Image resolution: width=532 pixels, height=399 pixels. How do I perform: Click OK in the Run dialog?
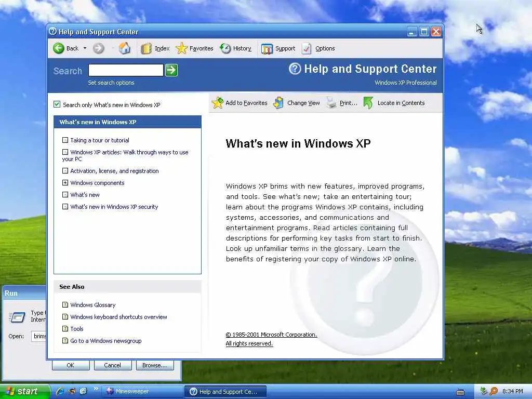71,365
